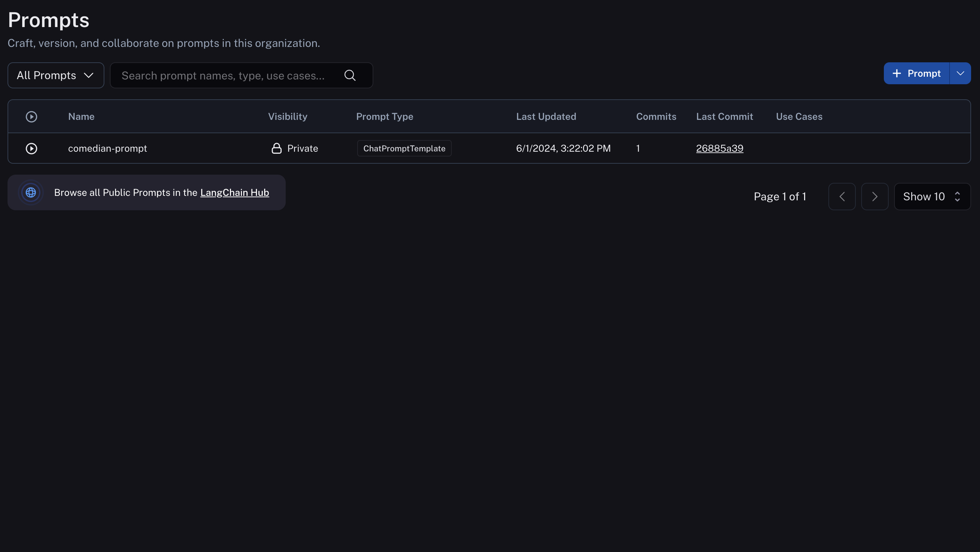Sort by the Name column header
Viewport: 980px width, 552px height.
click(81, 116)
